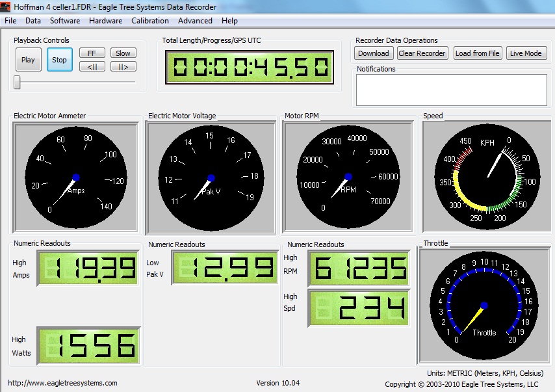Click the Download recorder data button
555x392 pixels.
click(x=374, y=53)
